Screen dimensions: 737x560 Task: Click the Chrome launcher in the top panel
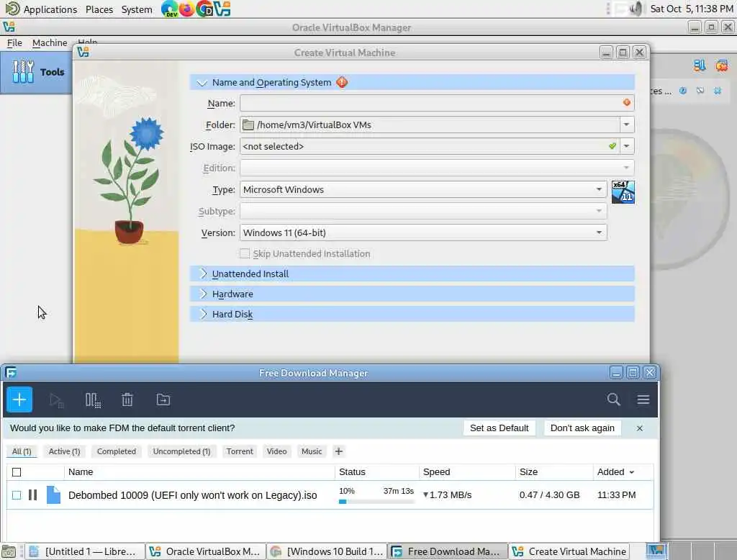click(x=204, y=9)
